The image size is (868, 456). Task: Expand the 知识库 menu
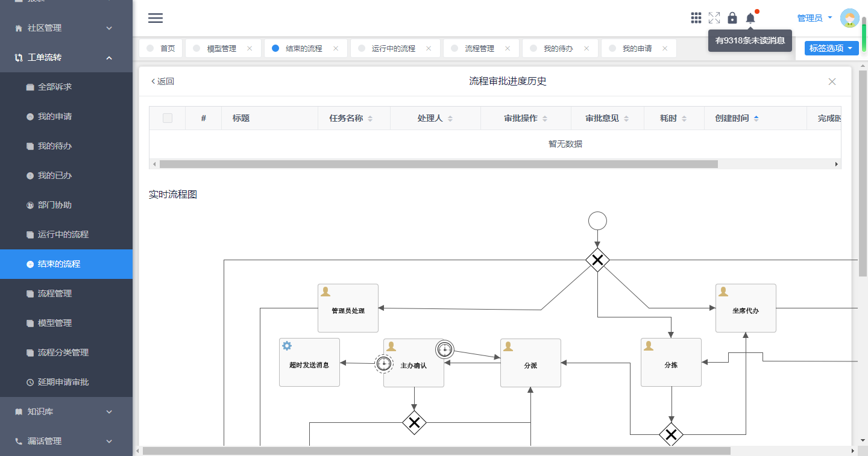pos(66,411)
